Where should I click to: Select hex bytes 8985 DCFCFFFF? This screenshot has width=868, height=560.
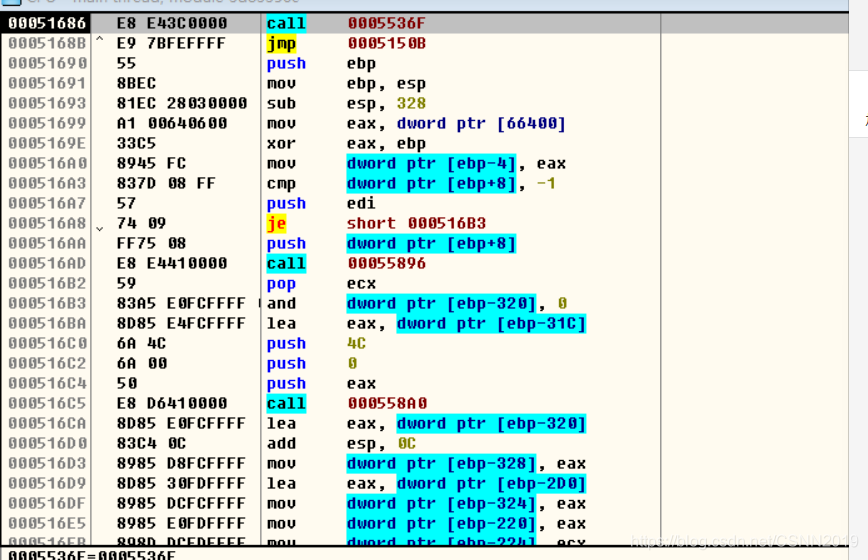point(181,504)
